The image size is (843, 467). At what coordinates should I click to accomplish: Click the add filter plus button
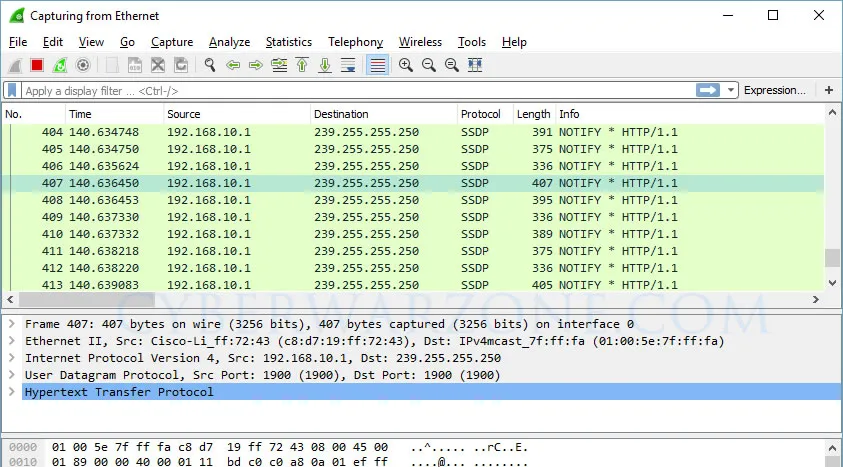[x=829, y=91]
